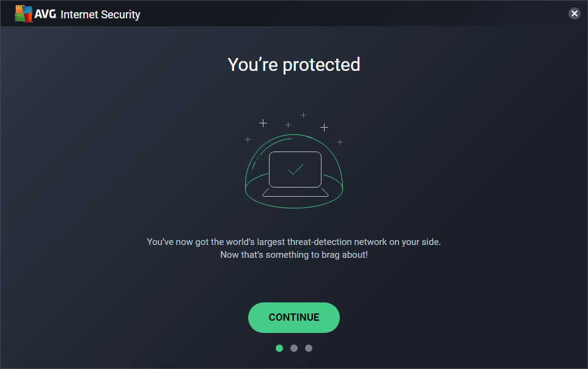Click the "Internet Security" title text

click(x=100, y=15)
